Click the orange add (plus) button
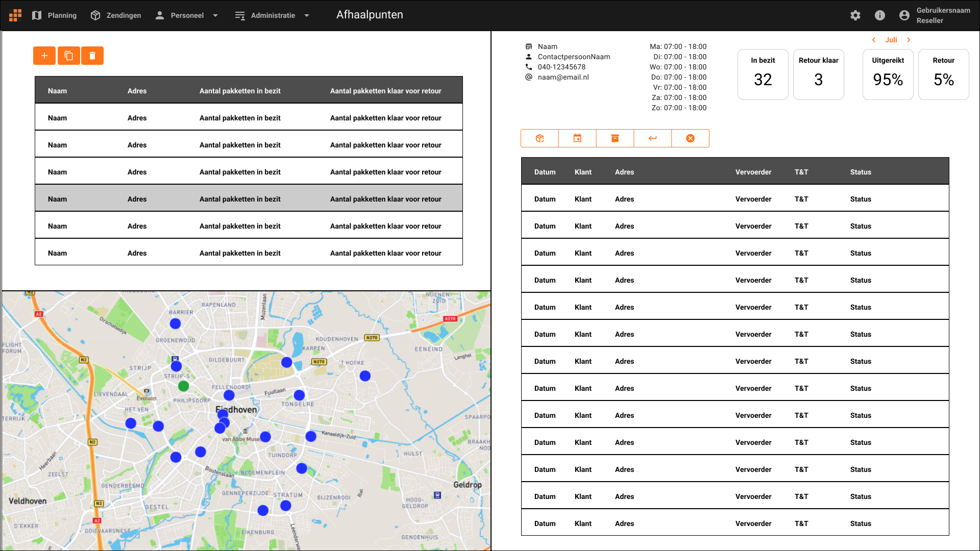 click(44, 56)
